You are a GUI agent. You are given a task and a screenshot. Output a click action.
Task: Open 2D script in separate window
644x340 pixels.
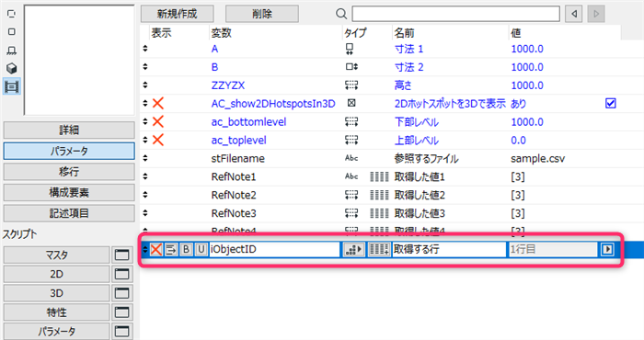click(x=122, y=274)
